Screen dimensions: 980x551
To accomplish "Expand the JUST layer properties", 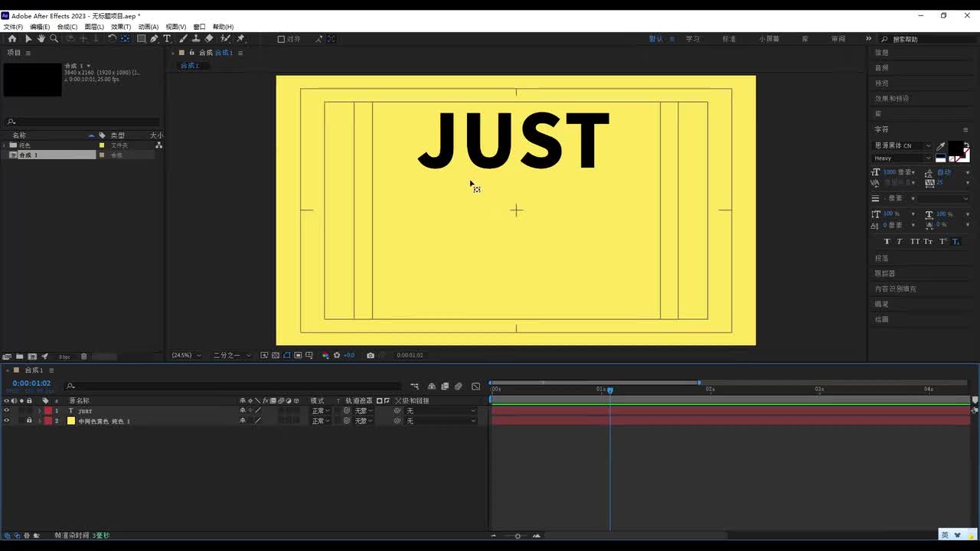I will pyautogui.click(x=40, y=411).
